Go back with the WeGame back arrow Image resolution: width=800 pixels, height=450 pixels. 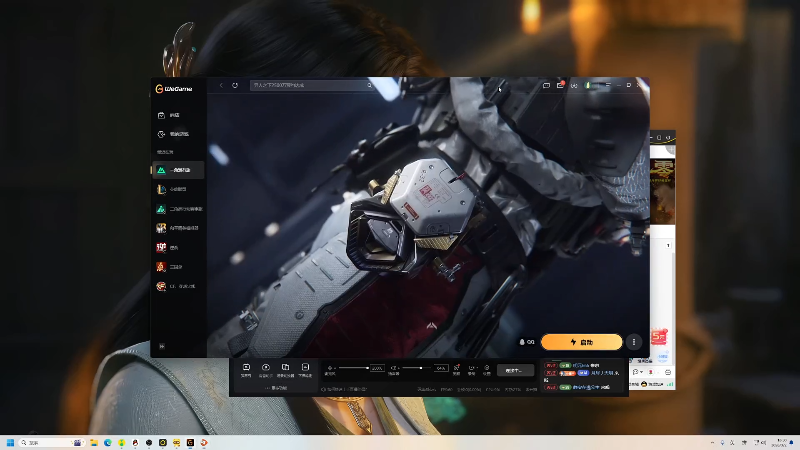pos(221,85)
